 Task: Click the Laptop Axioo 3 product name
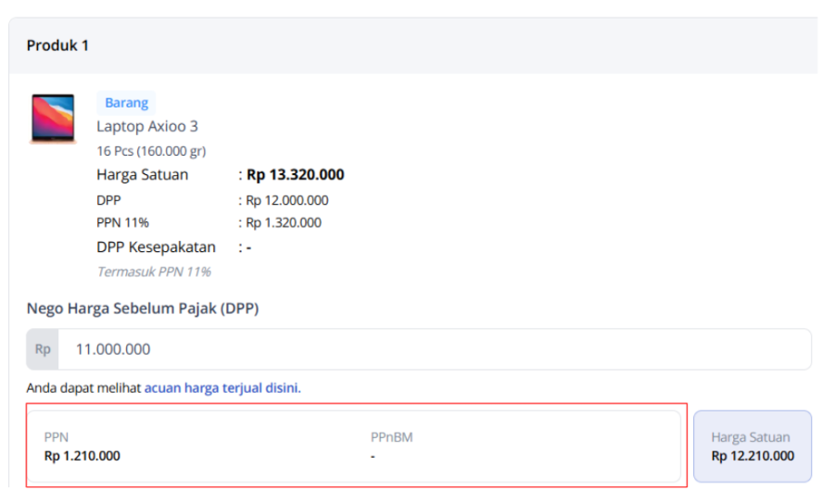[147, 126]
